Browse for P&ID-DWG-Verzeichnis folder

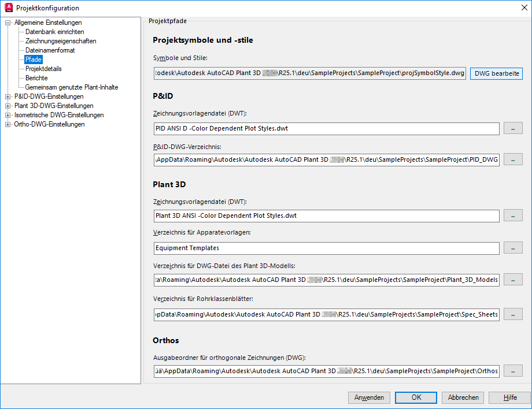513,159
